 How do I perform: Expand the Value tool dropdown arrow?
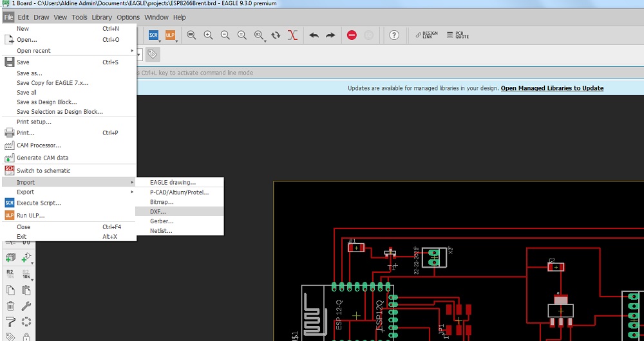(x=32, y=280)
